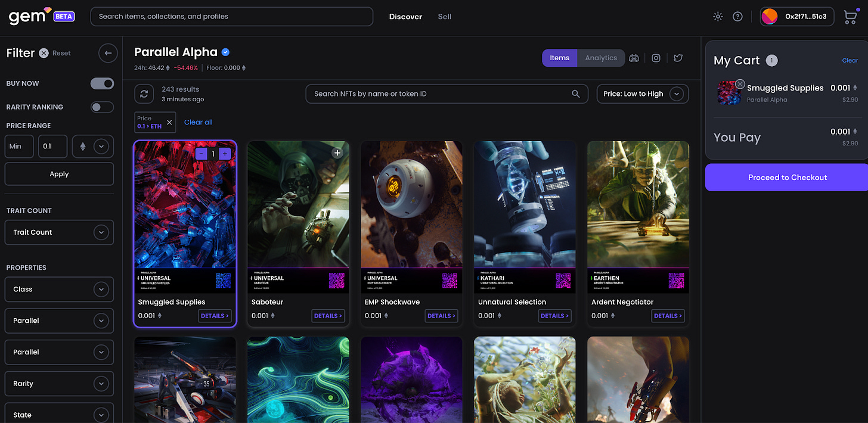Toggle the RARITY RANKING switch

(x=102, y=107)
